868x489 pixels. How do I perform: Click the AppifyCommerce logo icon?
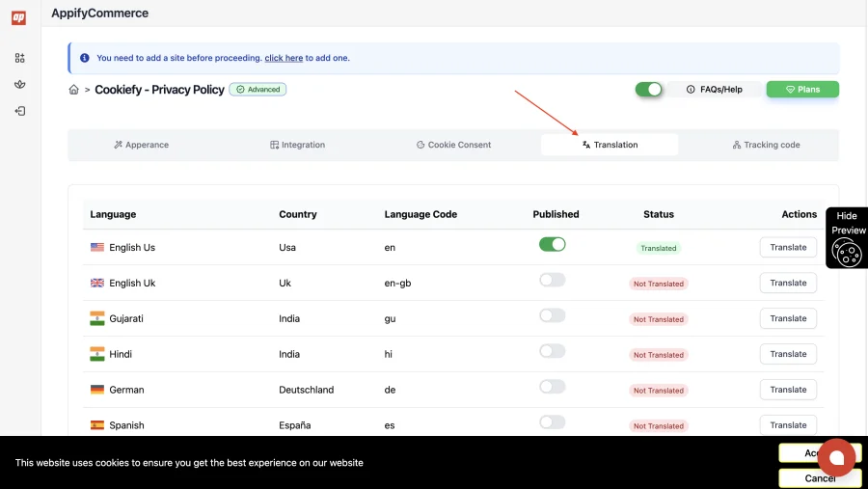(x=19, y=17)
